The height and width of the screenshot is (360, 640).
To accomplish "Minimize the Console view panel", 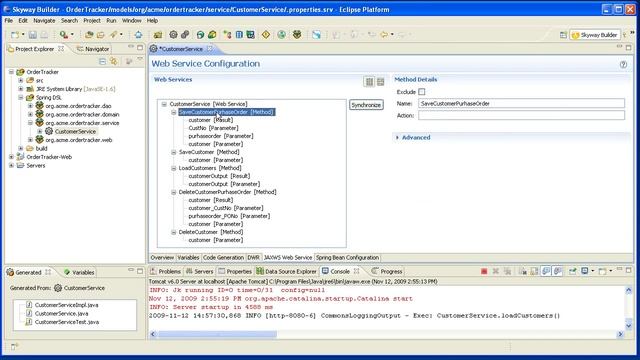I will coord(619,269).
